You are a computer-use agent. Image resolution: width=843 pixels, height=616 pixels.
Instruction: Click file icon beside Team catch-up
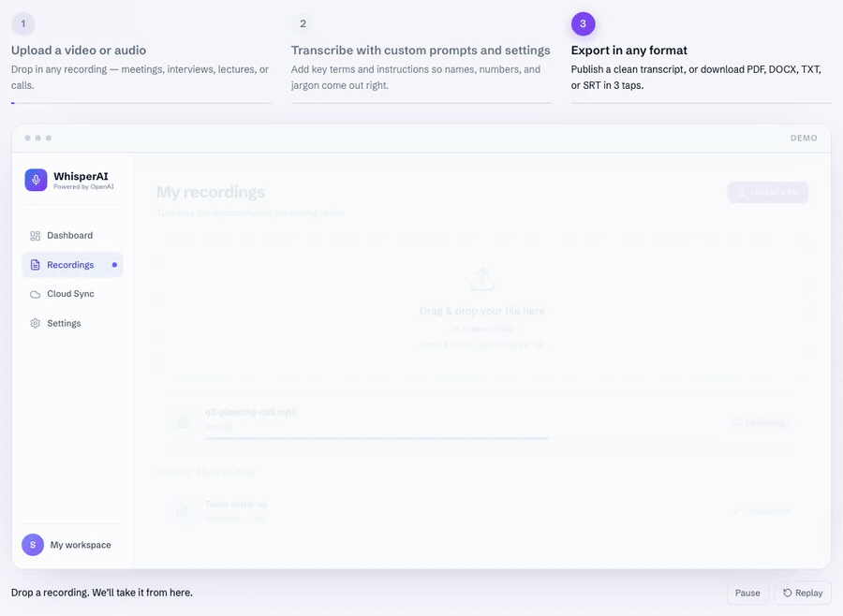[183, 510]
